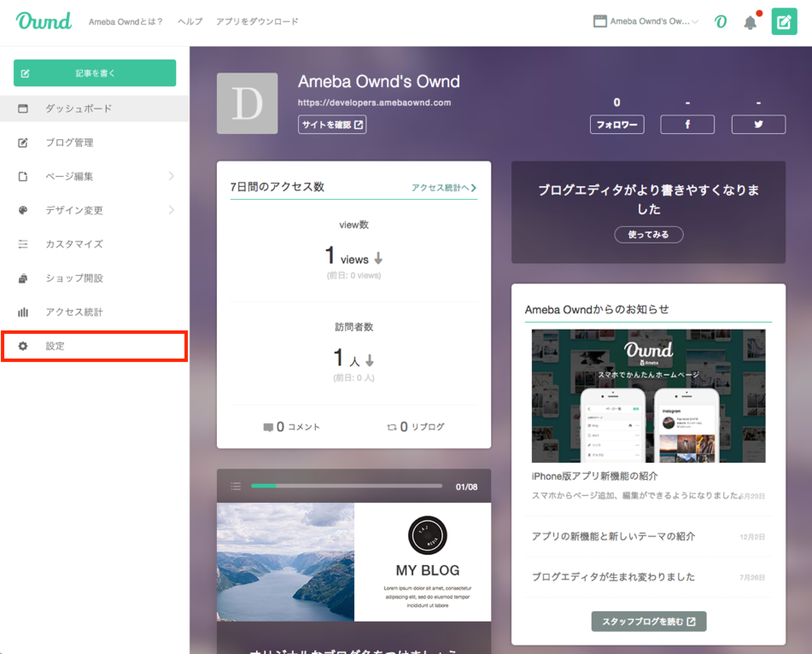The width and height of the screenshot is (812, 654).
Task: Follow the アクセス統計へ link
Action: 444,187
